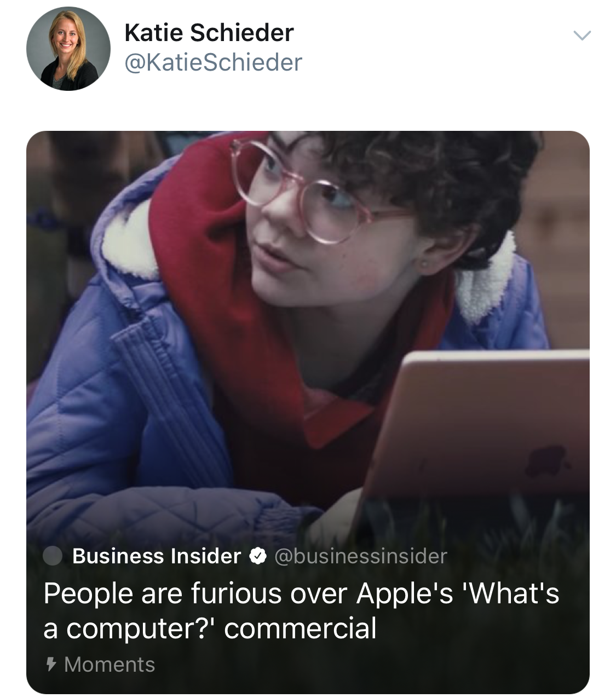616x698 pixels.
Task: Open the "People are furious" headline
Action: [301, 610]
